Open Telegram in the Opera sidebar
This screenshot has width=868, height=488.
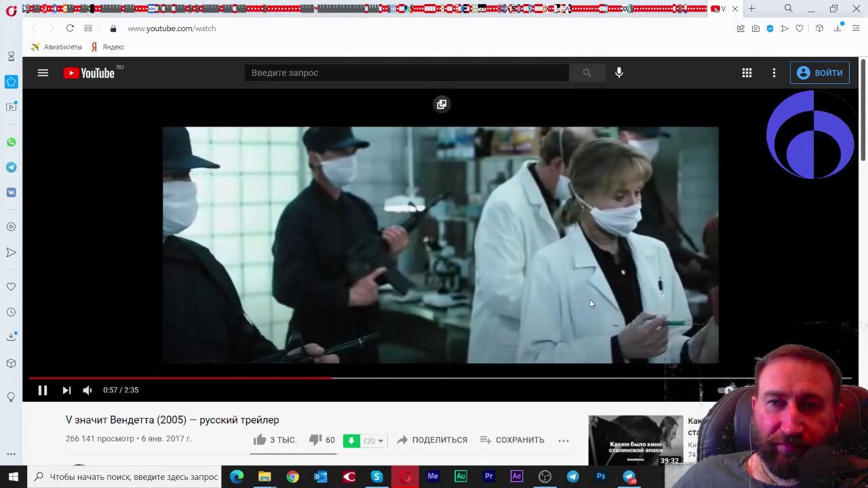pyautogui.click(x=11, y=167)
